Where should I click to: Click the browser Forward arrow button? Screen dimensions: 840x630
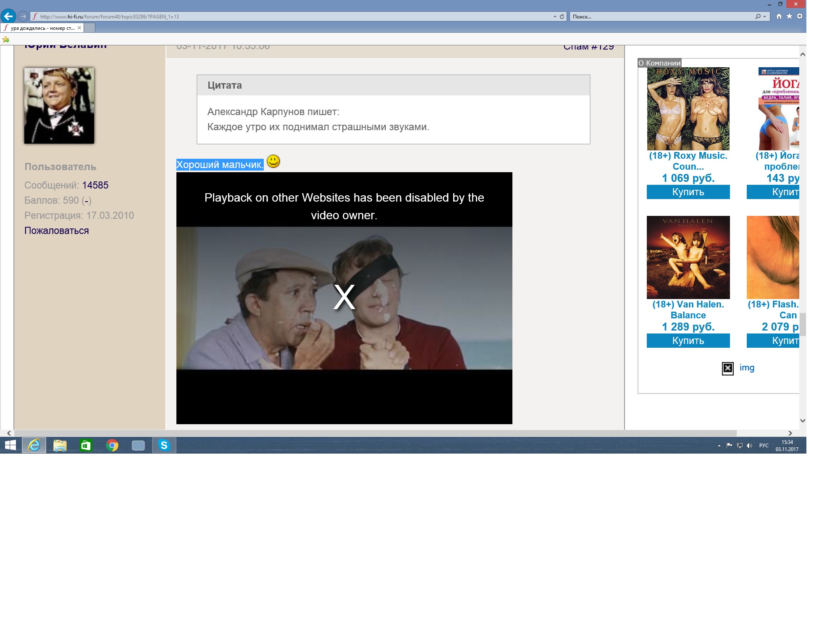pos(23,16)
